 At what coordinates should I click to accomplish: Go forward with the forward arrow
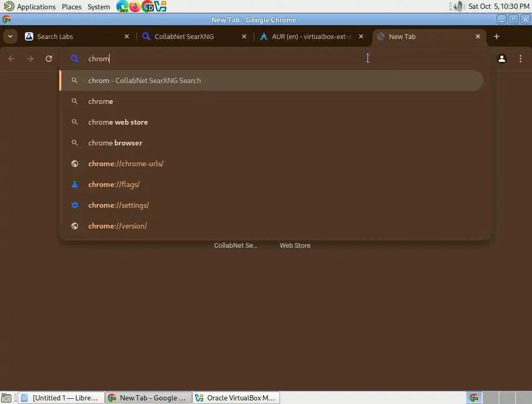pos(30,59)
